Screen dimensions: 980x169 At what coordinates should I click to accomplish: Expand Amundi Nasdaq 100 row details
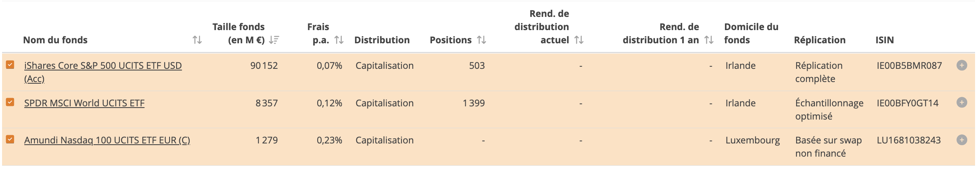pyautogui.click(x=962, y=140)
